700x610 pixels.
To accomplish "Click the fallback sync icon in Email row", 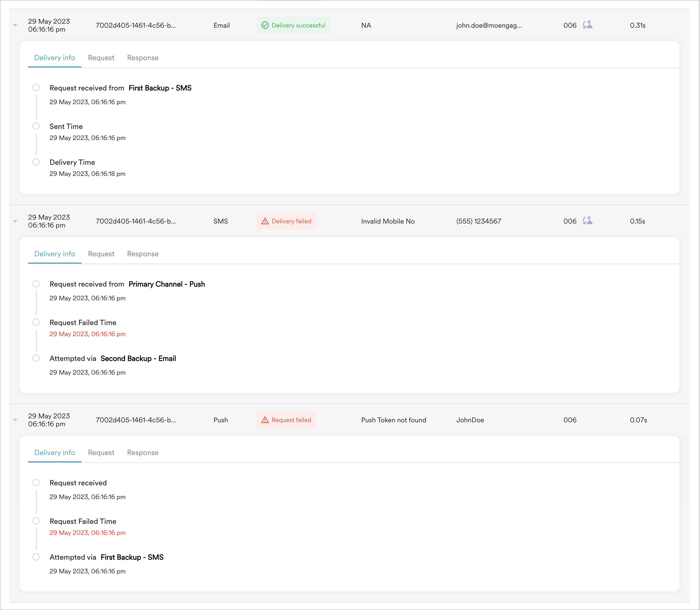I will (587, 25).
